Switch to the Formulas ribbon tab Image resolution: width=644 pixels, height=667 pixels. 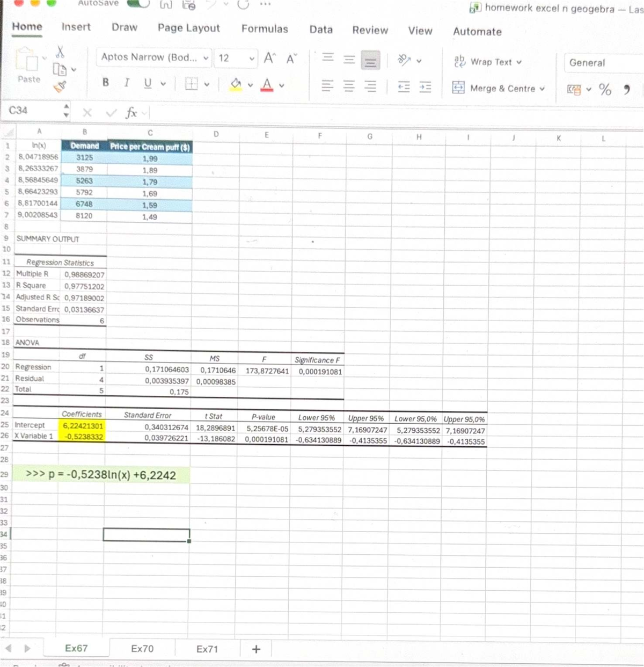pyautogui.click(x=265, y=30)
